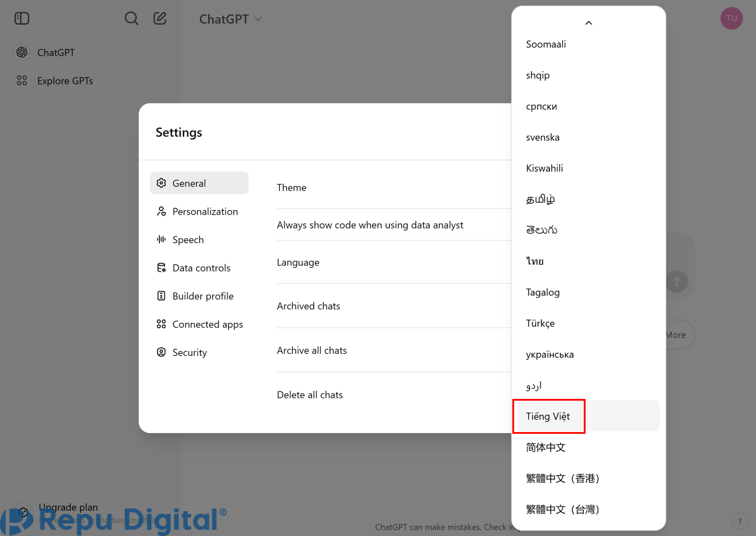Click the Theme setting label
The height and width of the screenshot is (536, 756).
click(x=291, y=187)
